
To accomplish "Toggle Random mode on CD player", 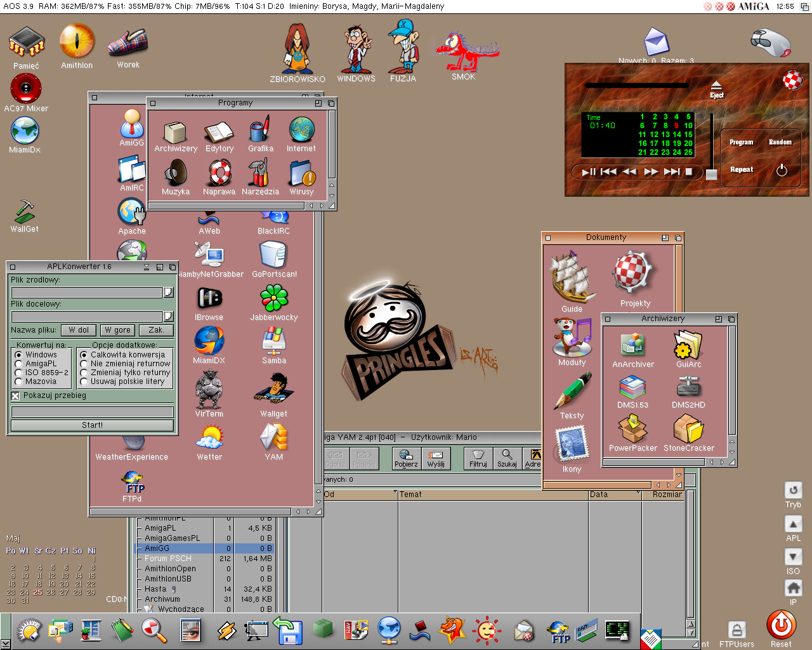I will [780, 142].
